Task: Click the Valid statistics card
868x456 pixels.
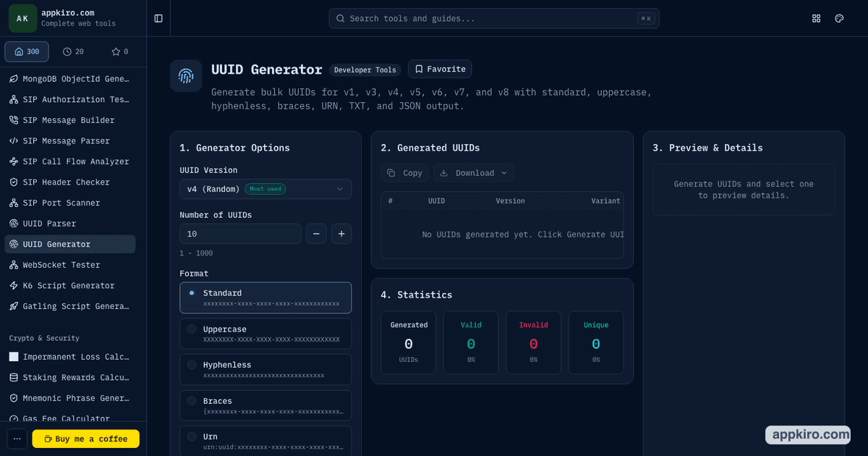Action: pos(471,342)
